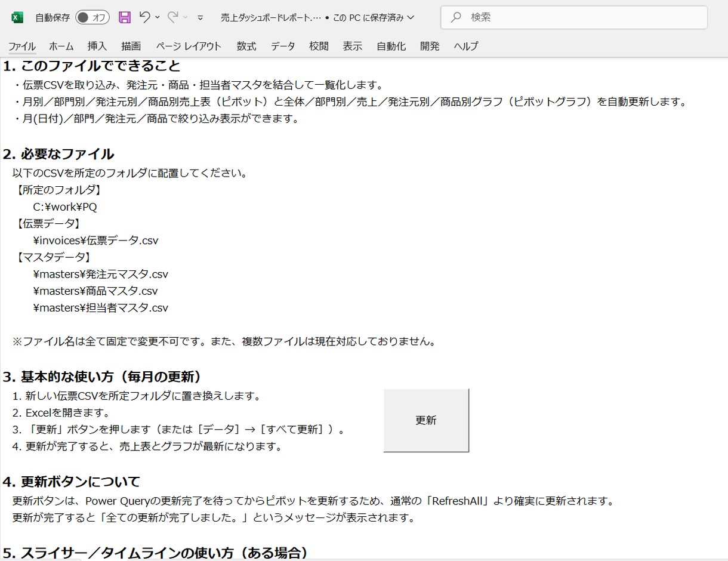This screenshot has height=561, width=728.
Task: Toggle the 自動保存 switch
Action: [92, 17]
